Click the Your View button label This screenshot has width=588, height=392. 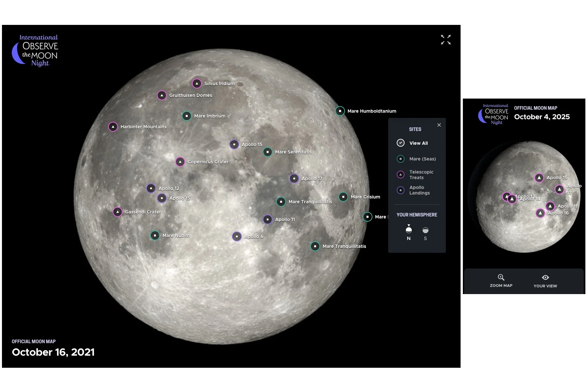point(545,286)
